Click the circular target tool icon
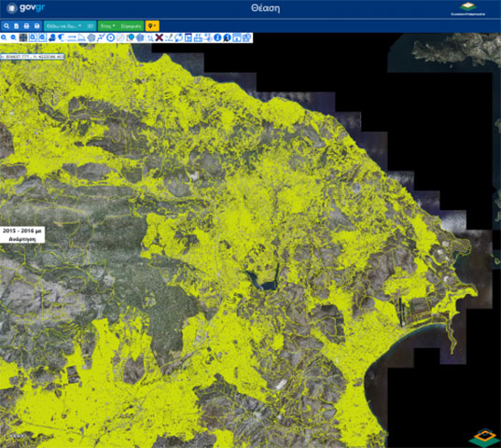Viewport: 501px width, 448px height. click(110, 37)
